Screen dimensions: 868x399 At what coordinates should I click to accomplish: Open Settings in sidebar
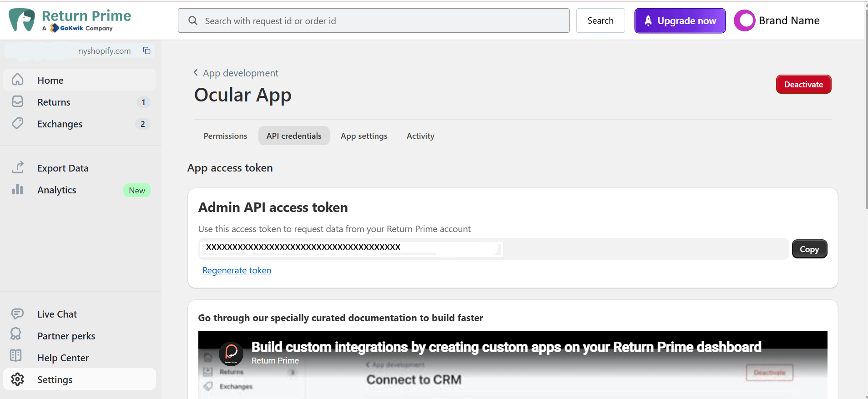pos(80,379)
